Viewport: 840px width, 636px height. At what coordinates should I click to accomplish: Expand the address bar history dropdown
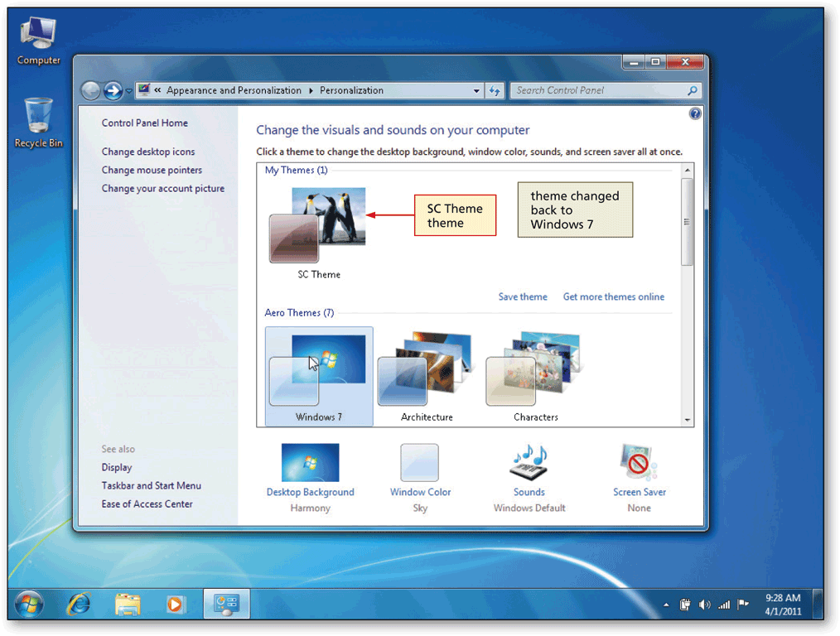[476, 91]
